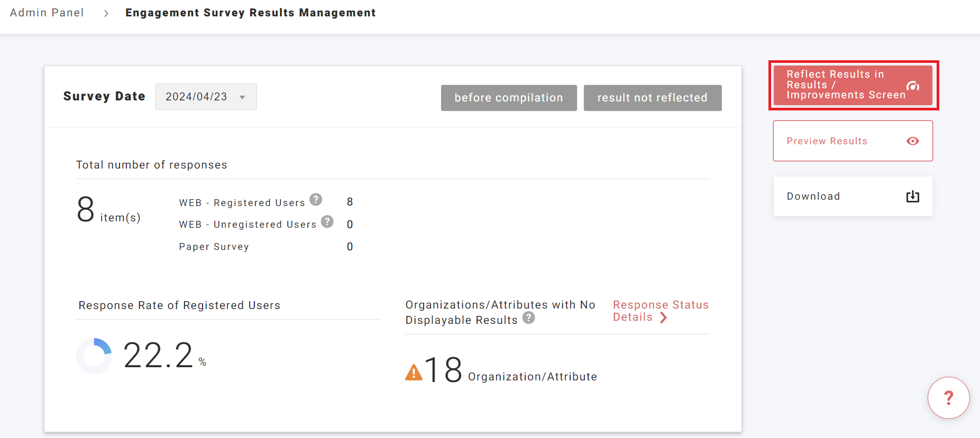This screenshot has width=980, height=438.
Task: Click the Survey Date dropdown arrow
Action: 242,97
